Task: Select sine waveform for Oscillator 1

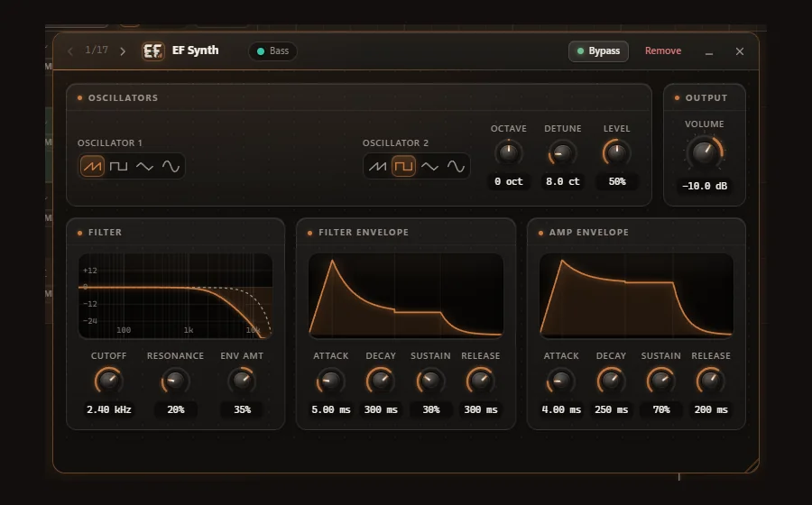Action: [171, 166]
